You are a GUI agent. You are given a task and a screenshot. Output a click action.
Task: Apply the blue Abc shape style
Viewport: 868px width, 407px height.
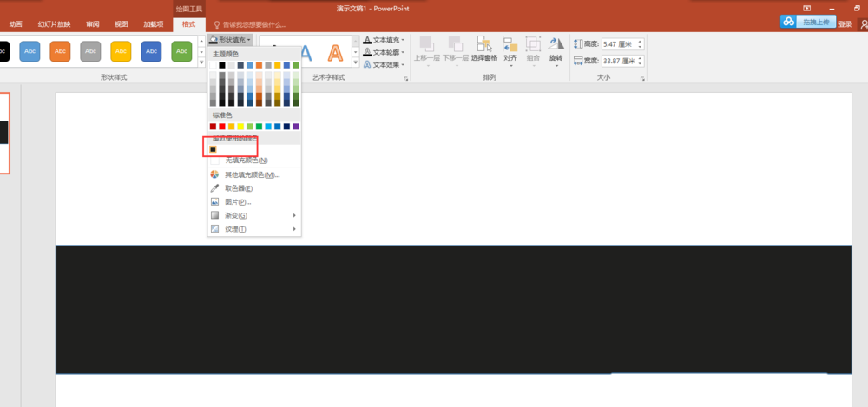(30, 51)
